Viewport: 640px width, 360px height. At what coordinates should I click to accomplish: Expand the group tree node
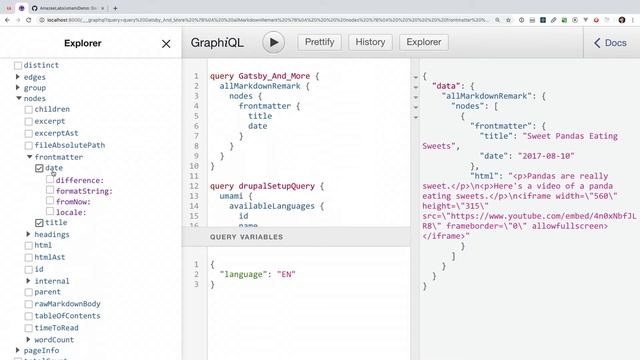point(18,87)
